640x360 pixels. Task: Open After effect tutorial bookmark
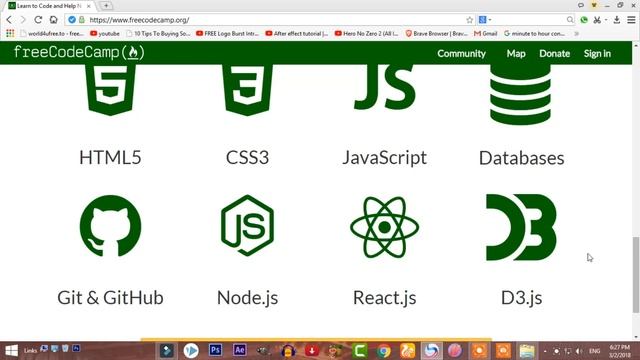click(x=297, y=33)
